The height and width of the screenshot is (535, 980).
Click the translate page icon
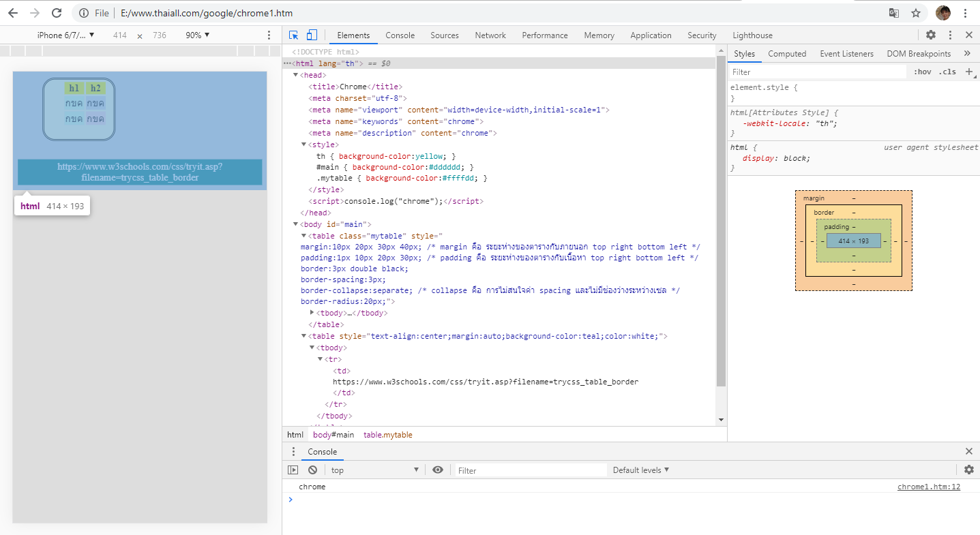pos(894,13)
